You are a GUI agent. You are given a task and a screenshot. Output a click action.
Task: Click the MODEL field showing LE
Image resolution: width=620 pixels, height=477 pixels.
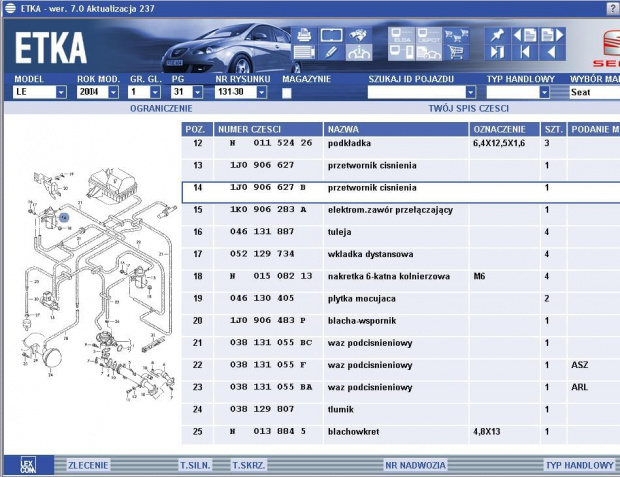(34, 93)
